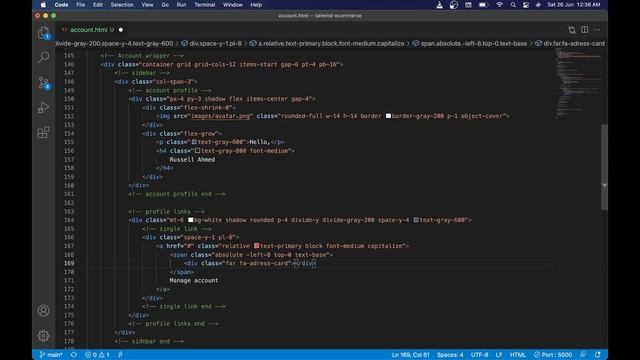Open the View menu

[147, 5]
